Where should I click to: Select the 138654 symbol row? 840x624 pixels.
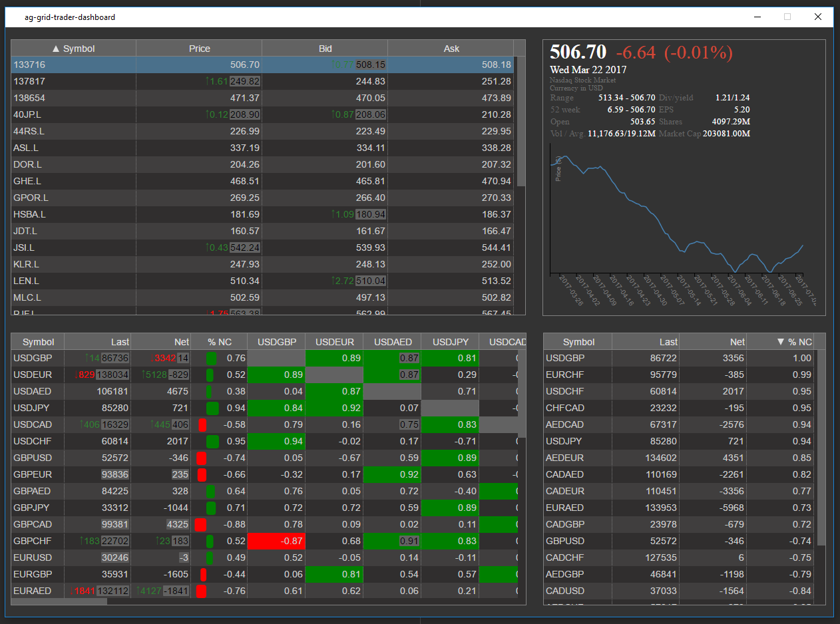(x=262, y=98)
